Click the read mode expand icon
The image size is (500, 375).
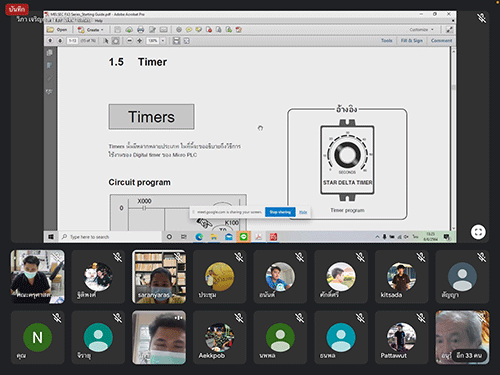pyautogui.click(x=449, y=30)
